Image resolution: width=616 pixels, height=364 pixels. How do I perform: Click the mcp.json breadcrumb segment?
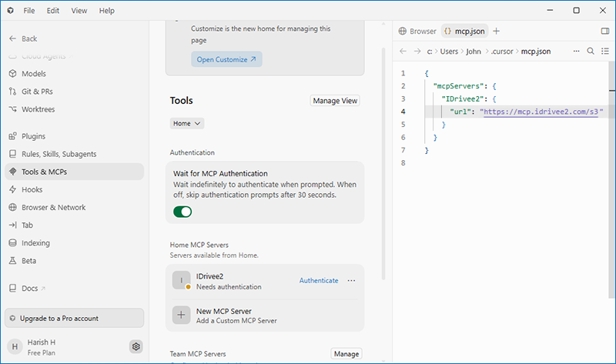[536, 51]
